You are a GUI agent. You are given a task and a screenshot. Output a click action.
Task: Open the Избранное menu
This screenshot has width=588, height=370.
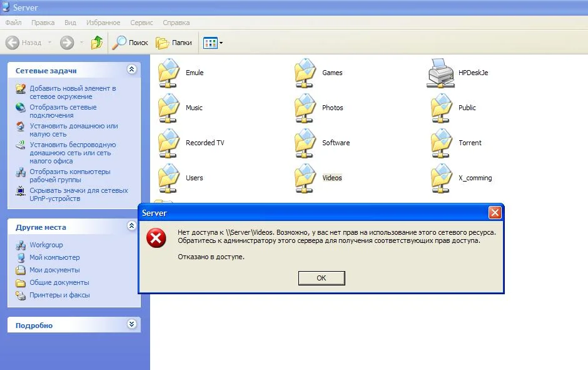[103, 23]
